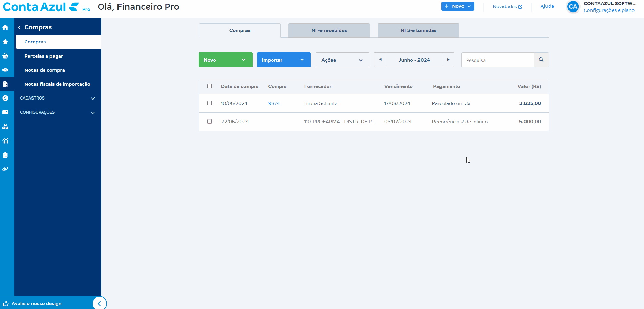Tick the select-all checkbox in table header
The image size is (644, 309).
(x=210, y=86)
